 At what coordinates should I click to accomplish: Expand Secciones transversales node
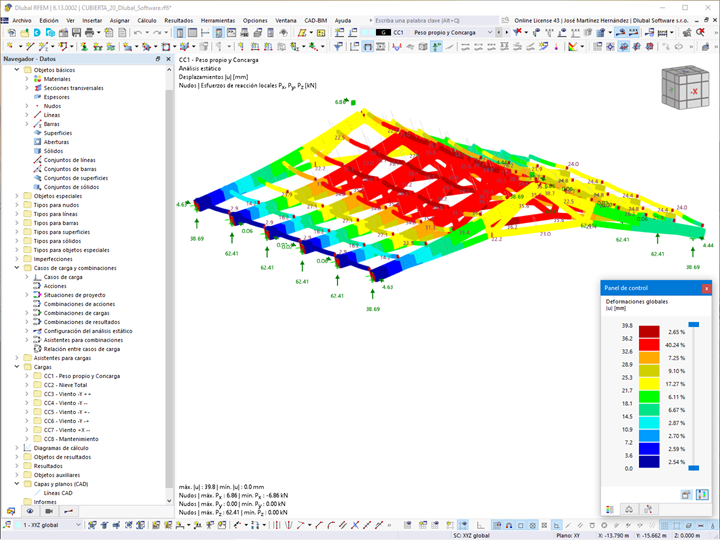(x=27, y=88)
